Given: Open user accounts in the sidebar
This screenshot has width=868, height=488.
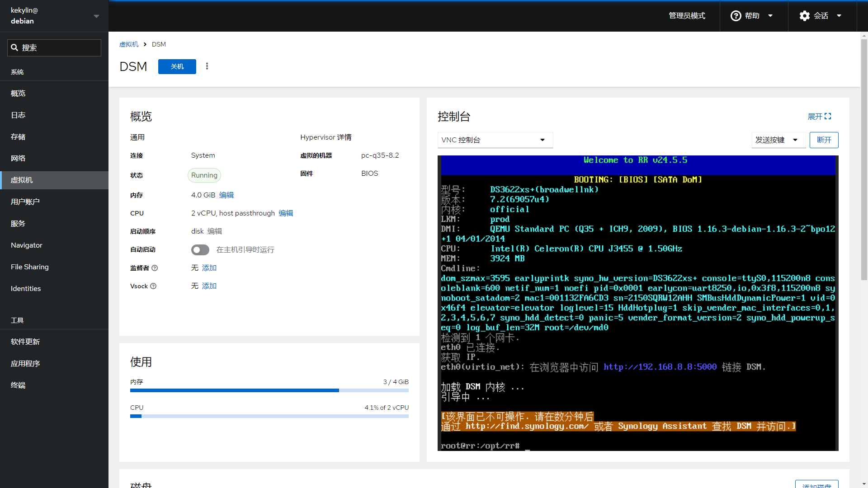Looking at the screenshot, I should point(54,202).
